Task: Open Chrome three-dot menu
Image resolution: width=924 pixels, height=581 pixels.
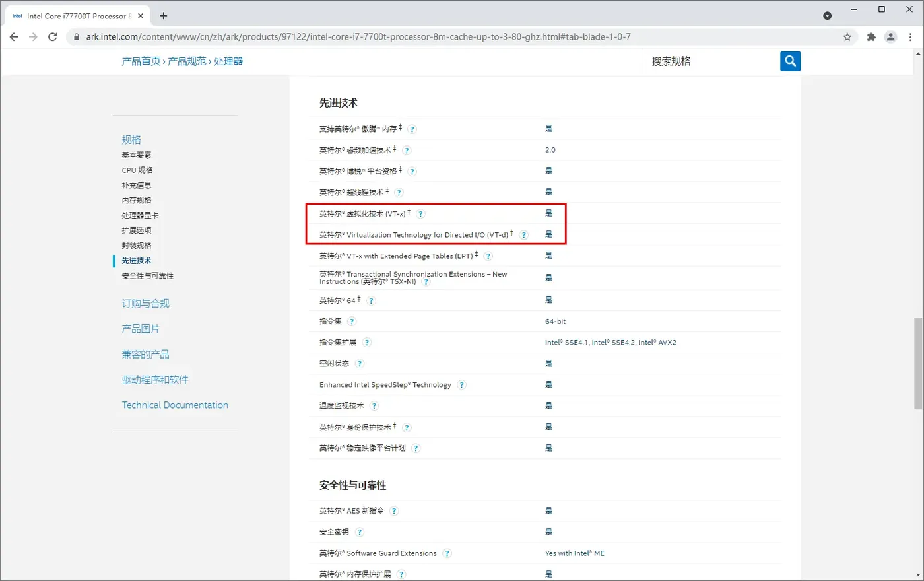Action: click(x=911, y=37)
